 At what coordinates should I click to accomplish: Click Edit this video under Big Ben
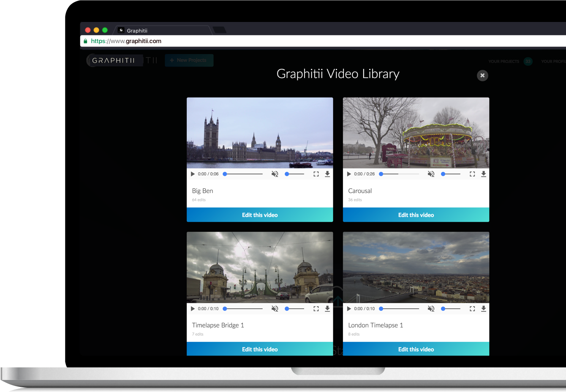point(260,215)
